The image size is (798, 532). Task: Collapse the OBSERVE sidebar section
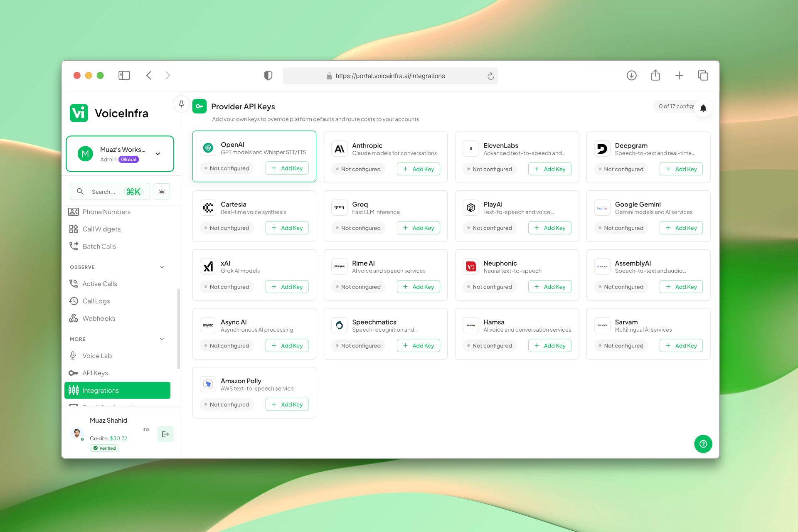pyautogui.click(x=162, y=267)
